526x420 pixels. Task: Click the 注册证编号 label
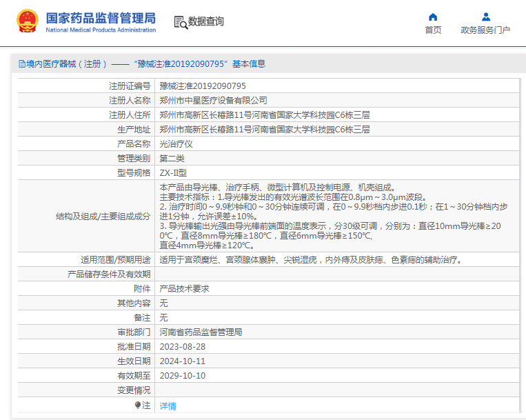(x=130, y=86)
